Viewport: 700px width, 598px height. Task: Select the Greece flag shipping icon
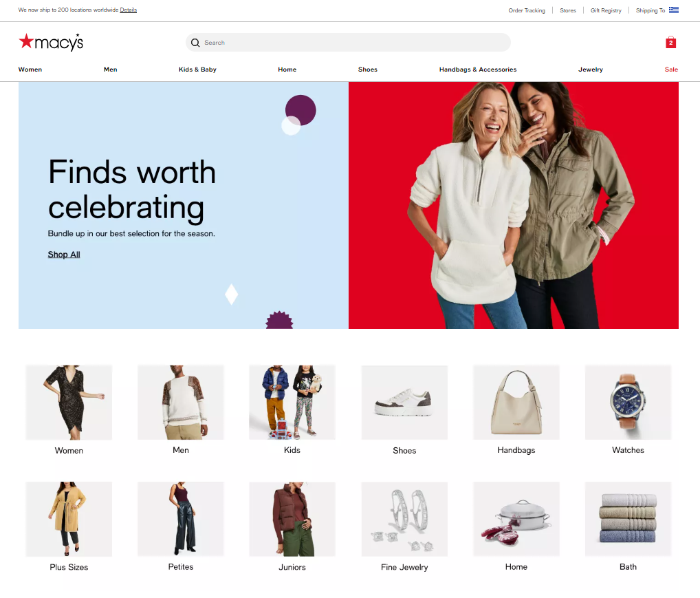(674, 10)
